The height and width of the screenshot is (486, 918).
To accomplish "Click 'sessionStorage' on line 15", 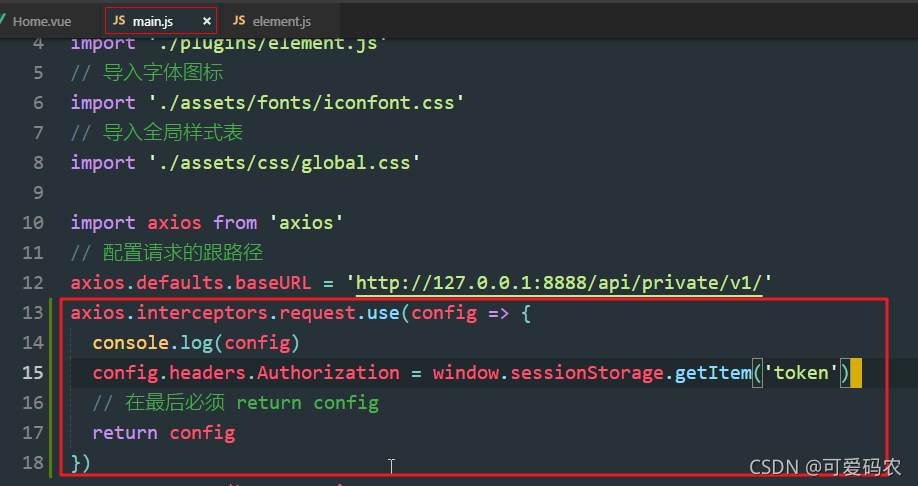I will coord(587,373).
